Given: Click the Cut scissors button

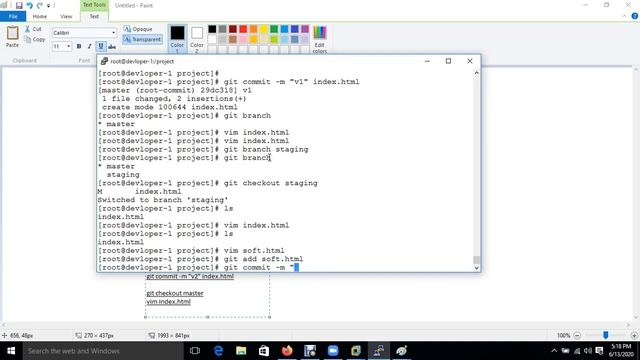Looking at the screenshot, I should pos(33,29).
